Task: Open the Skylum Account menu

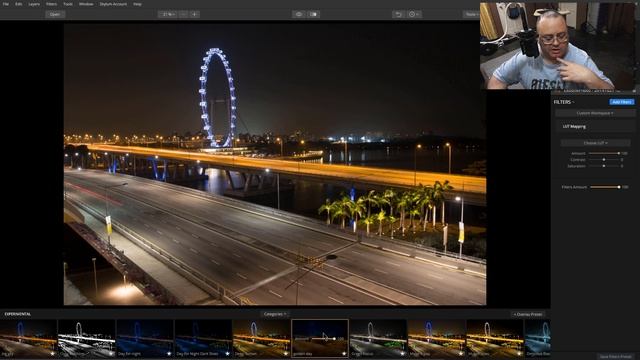Action: point(113,4)
